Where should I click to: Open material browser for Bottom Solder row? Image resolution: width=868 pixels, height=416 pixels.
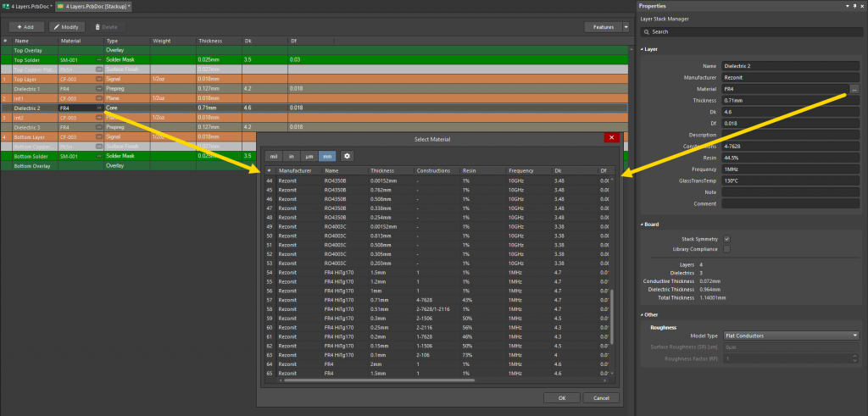(x=100, y=156)
